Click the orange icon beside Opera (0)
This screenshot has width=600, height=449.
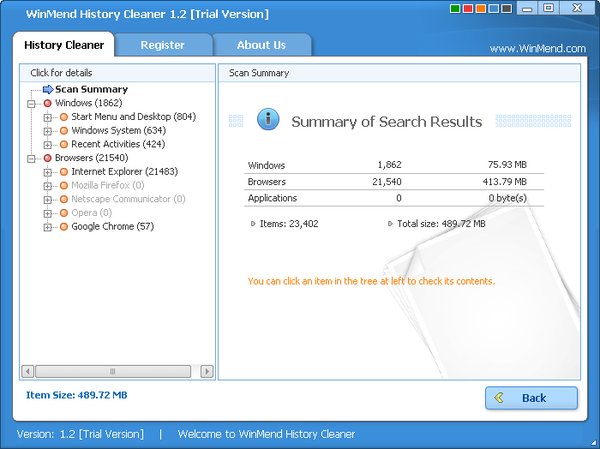click(x=64, y=214)
